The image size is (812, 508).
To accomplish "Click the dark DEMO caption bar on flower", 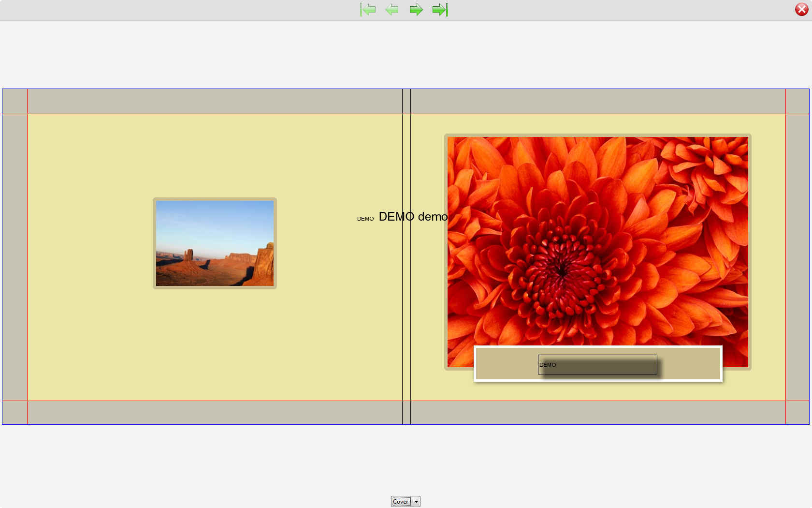I will click(597, 365).
